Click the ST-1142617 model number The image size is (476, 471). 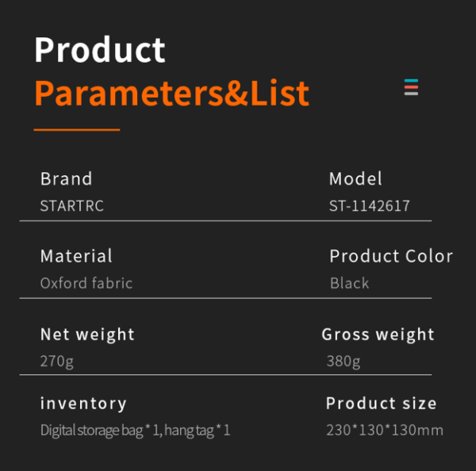coord(370,205)
